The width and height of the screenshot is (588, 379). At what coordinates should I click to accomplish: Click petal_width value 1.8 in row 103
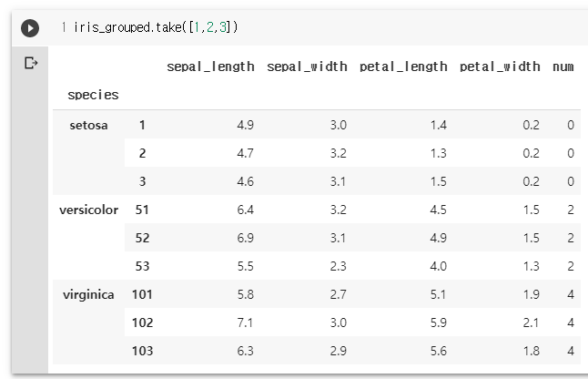click(x=532, y=351)
